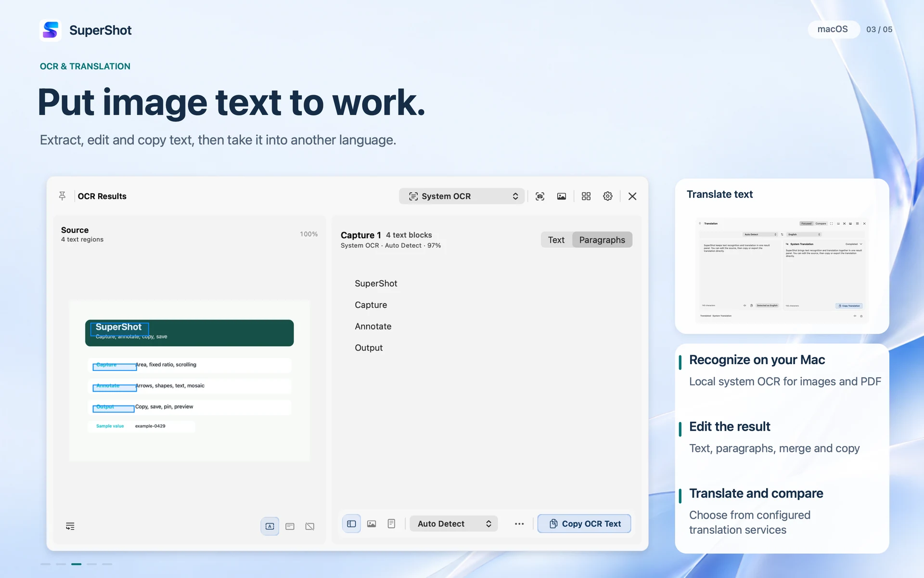Toggle the text block overlay icon in Source panel
The image size is (924, 578).
click(x=290, y=526)
